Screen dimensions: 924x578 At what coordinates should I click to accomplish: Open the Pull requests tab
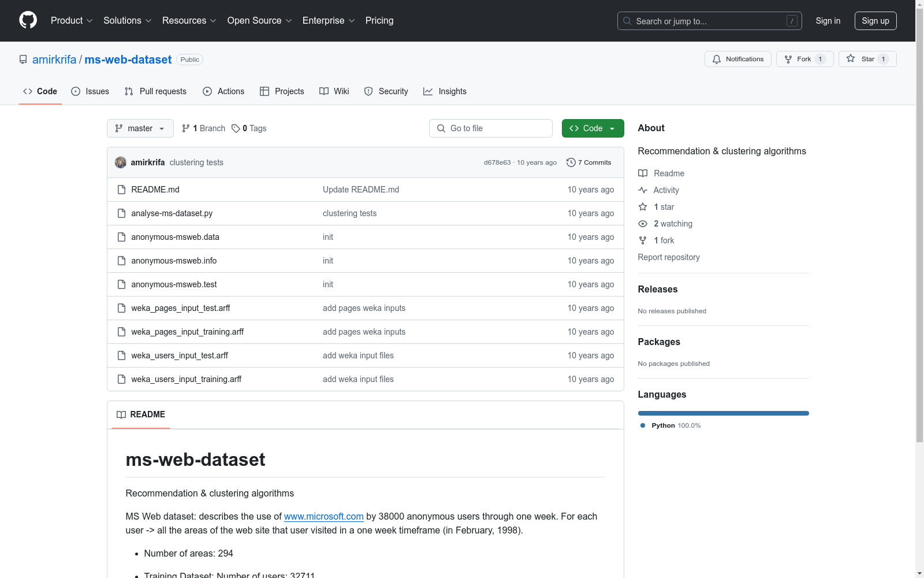coord(155,91)
